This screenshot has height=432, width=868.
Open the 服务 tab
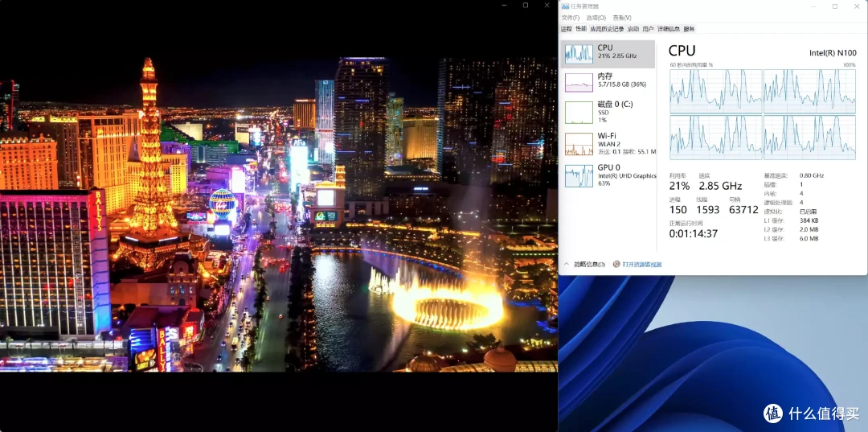point(690,29)
